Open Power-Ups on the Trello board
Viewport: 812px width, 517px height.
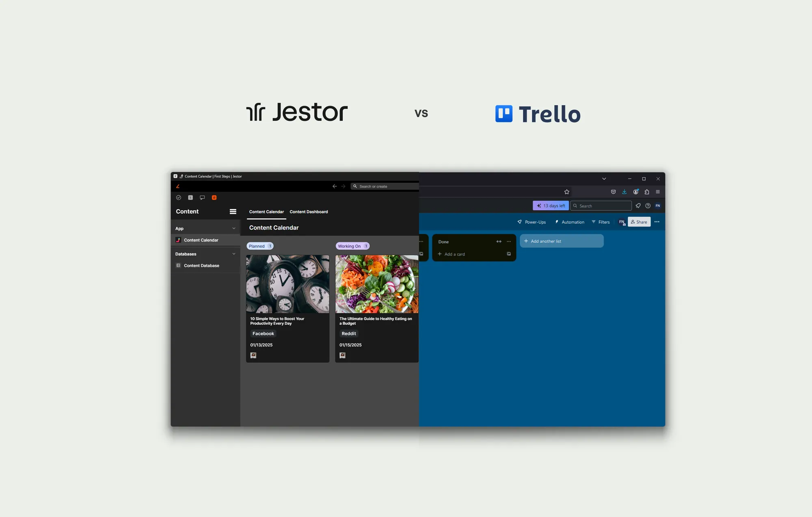tap(535, 222)
